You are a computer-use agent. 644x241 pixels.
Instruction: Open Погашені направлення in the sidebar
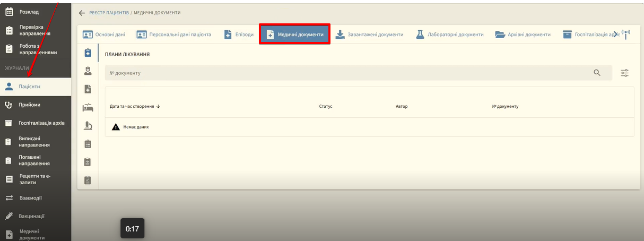coord(36,160)
